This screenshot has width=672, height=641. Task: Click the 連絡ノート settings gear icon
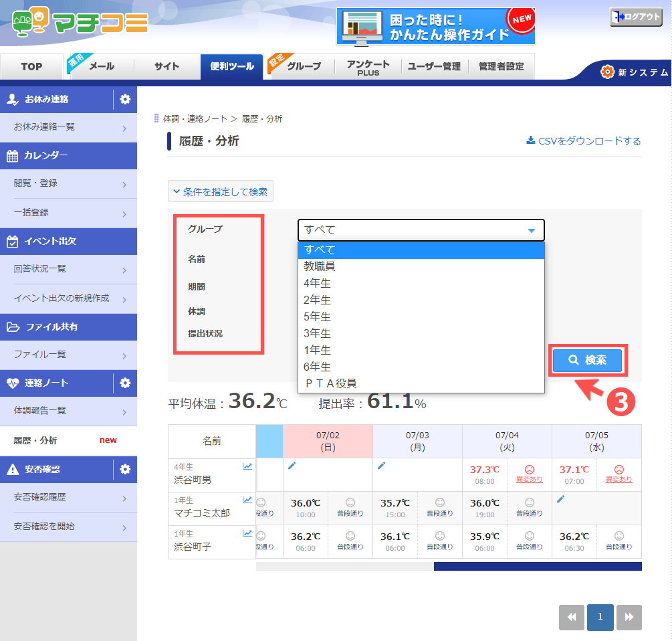(x=125, y=383)
